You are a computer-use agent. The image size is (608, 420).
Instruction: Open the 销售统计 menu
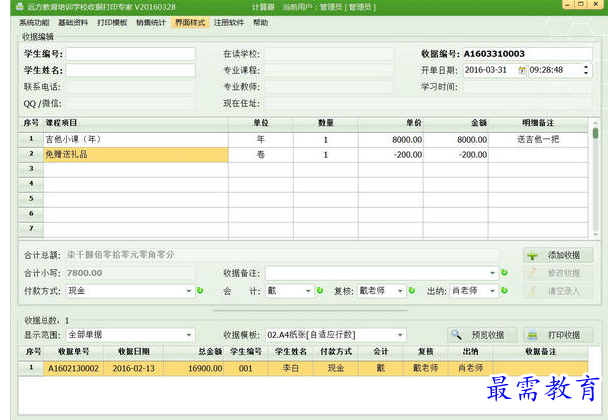(x=151, y=22)
